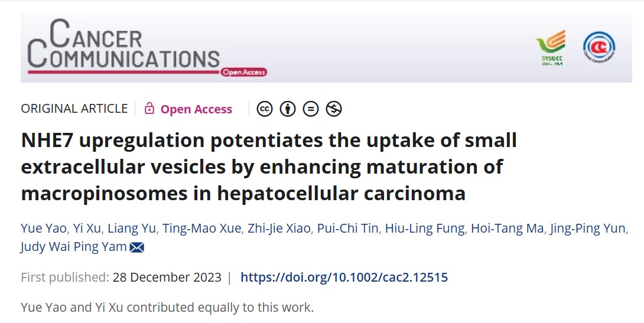
Task: Open author Yue Yao's profile
Action: pyautogui.click(x=43, y=229)
